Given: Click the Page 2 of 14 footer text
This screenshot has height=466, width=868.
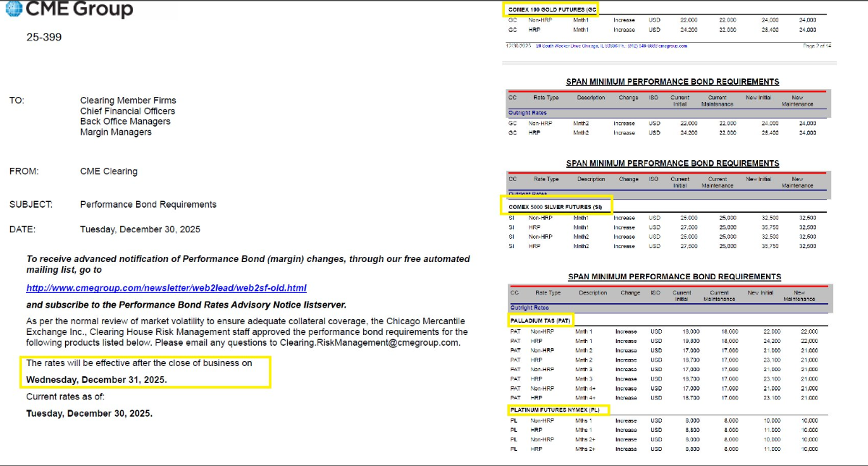Looking at the screenshot, I should click(x=817, y=46).
